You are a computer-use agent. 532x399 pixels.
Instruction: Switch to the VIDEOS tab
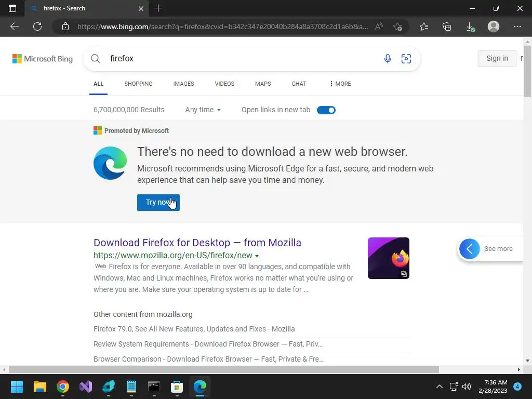[x=224, y=84]
